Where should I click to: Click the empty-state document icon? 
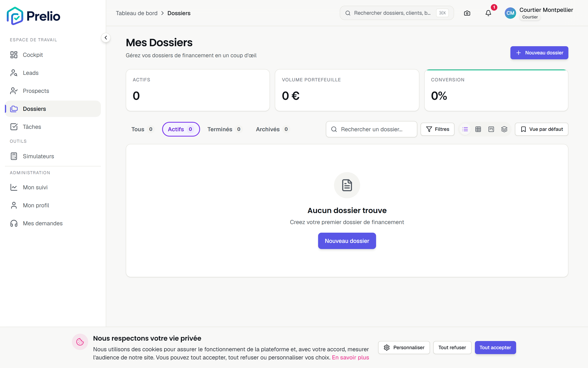pyautogui.click(x=347, y=185)
